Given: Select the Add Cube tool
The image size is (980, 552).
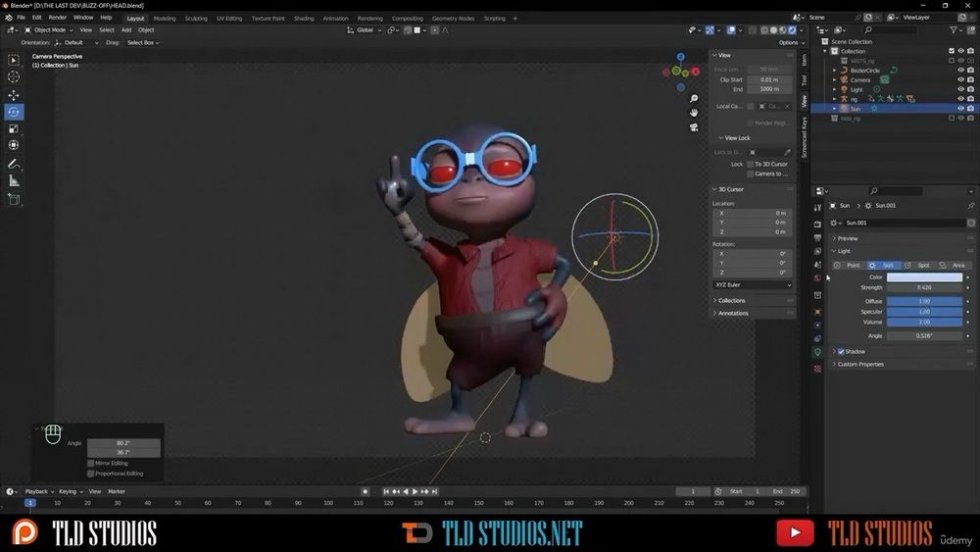Looking at the screenshot, I should [x=14, y=199].
